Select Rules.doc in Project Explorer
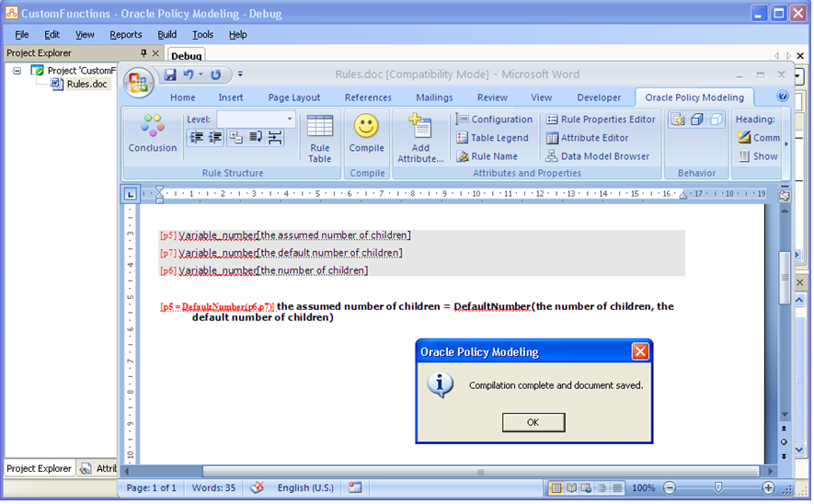Image resolution: width=814 pixels, height=504 pixels. [x=86, y=84]
